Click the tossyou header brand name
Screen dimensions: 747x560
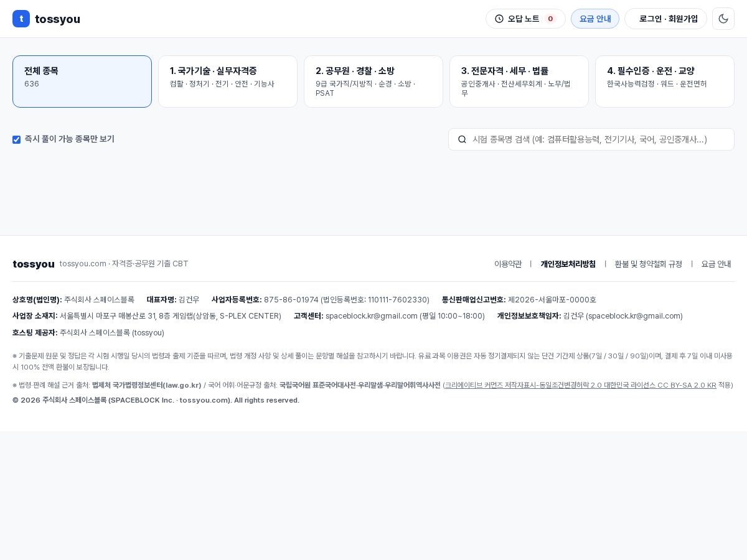click(57, 19)
